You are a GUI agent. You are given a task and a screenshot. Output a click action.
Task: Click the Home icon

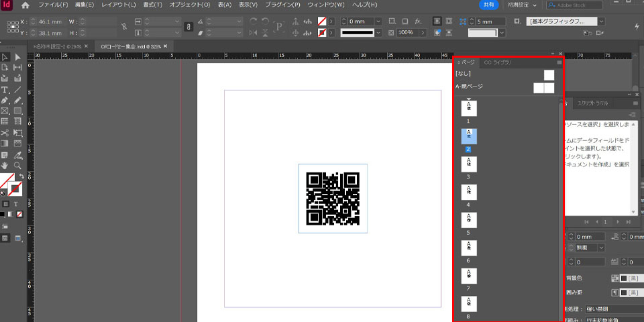pos(25,5)
